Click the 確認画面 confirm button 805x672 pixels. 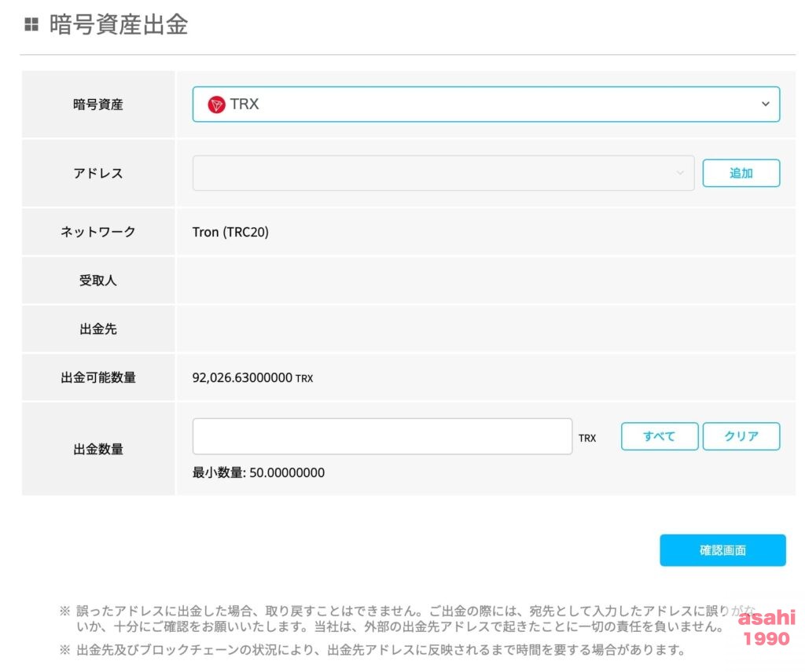click(x=722, y=550)
